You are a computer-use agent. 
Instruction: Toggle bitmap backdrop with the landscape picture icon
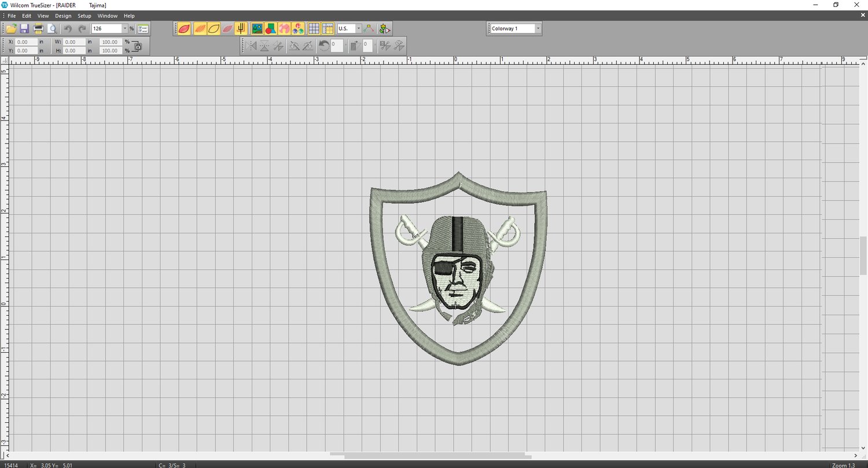click(x=257, y=28)
